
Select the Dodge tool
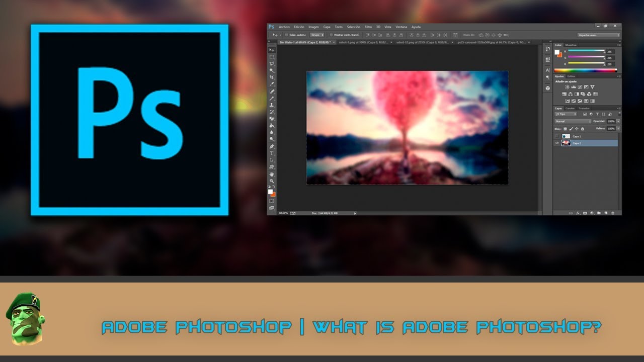click(x=272, y=139)
